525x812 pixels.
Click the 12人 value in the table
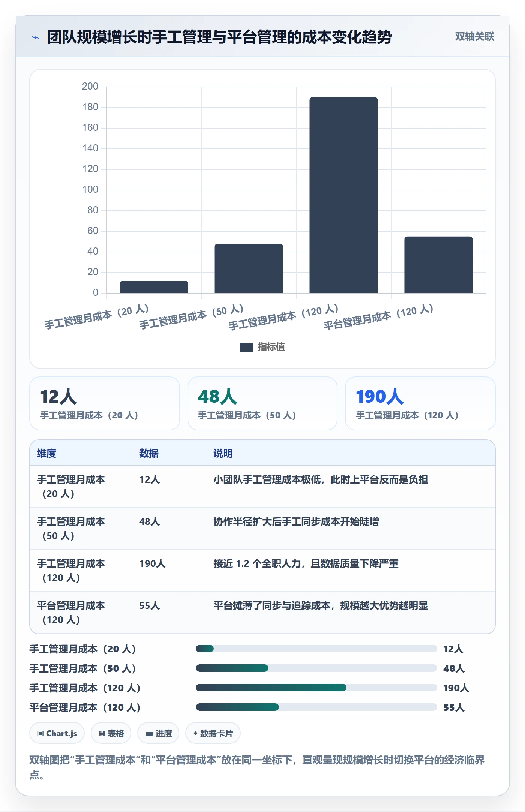coord(150,479)
